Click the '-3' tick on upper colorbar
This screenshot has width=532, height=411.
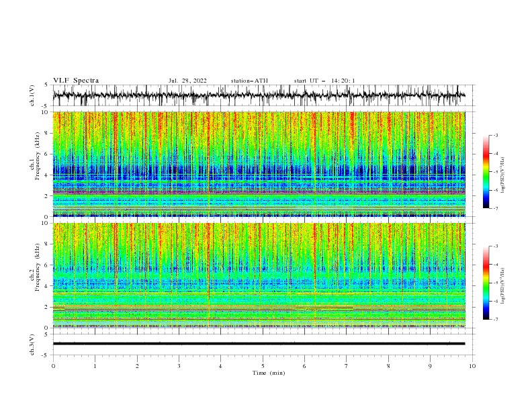click(495, 135)
